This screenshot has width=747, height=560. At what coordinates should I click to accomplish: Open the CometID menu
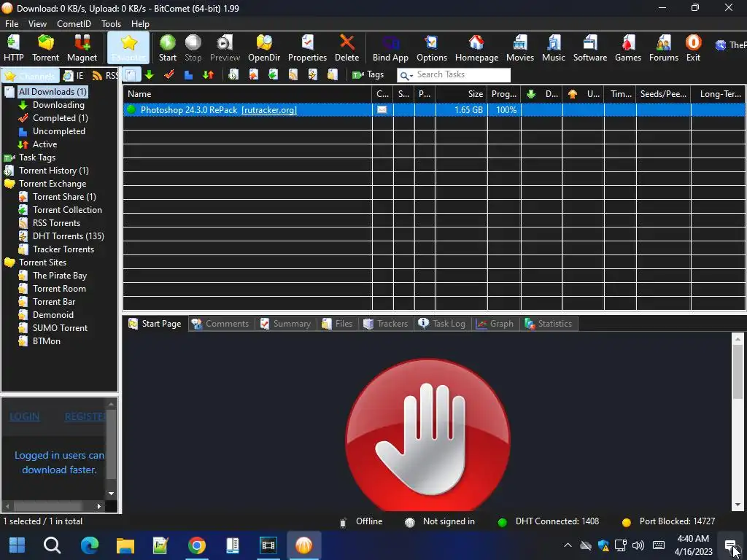[x=74, y=24]
